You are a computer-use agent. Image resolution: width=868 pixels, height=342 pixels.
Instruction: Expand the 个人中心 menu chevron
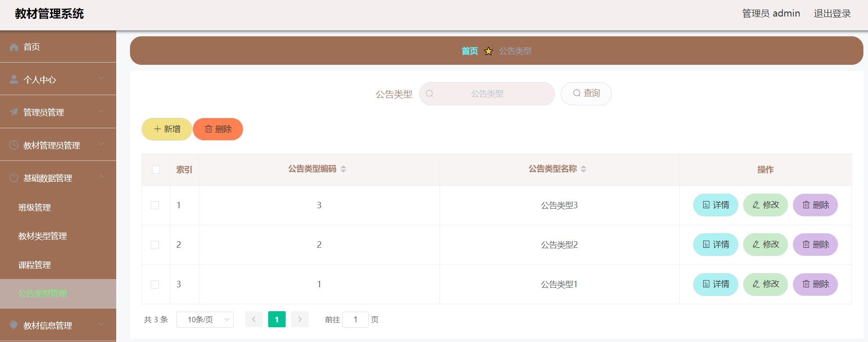[x=101, y=79]
